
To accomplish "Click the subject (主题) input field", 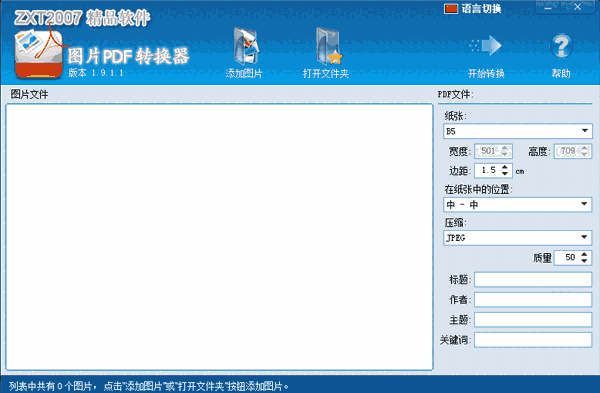I will (533, 320).
